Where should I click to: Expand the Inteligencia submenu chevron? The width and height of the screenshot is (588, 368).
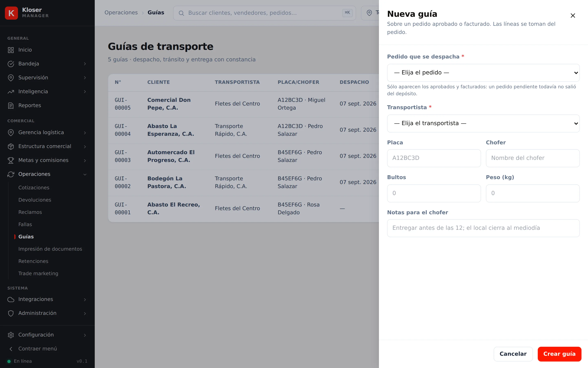point(85,92)
